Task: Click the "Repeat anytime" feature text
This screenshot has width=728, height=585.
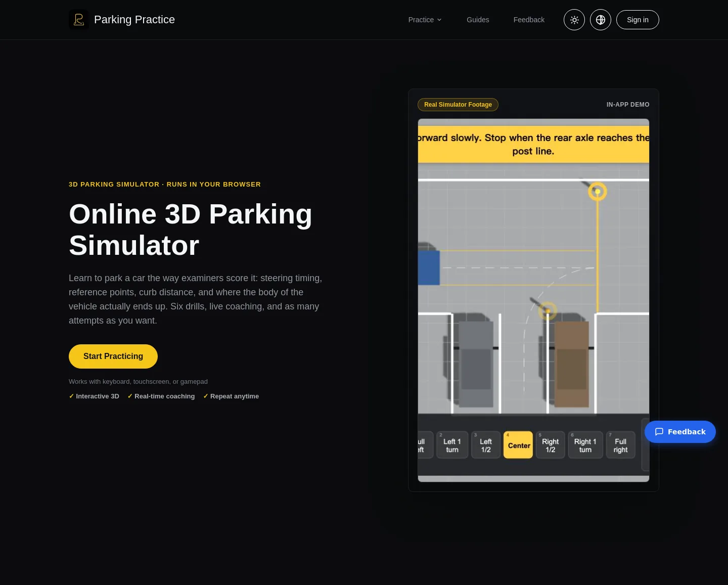Action: click(x=235, y=396)
